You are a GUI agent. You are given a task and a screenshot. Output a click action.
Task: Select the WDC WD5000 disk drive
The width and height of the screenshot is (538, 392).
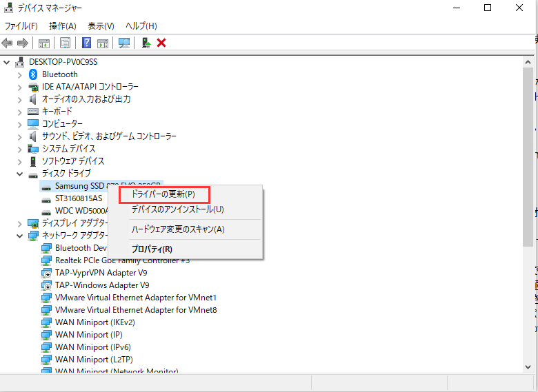81,211
